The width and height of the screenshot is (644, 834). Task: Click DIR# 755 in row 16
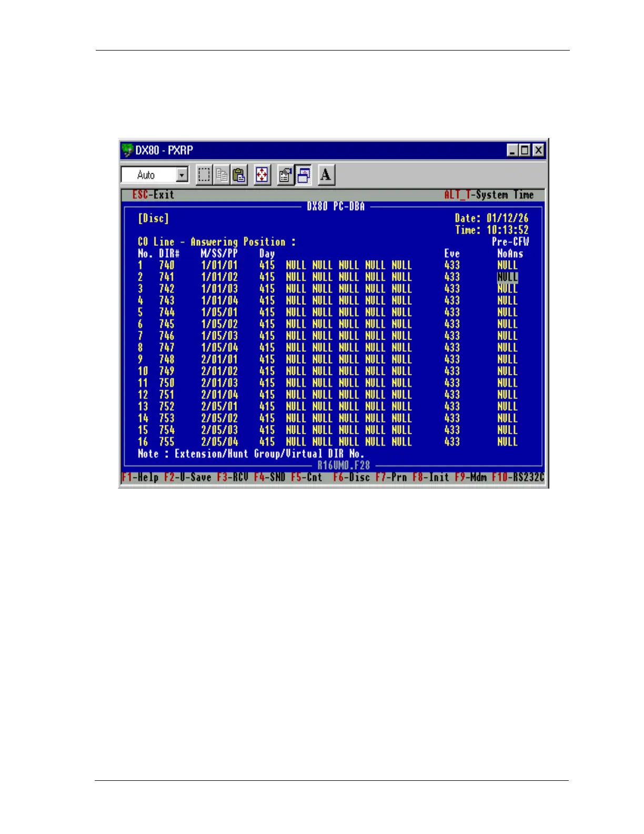(167, 442)
